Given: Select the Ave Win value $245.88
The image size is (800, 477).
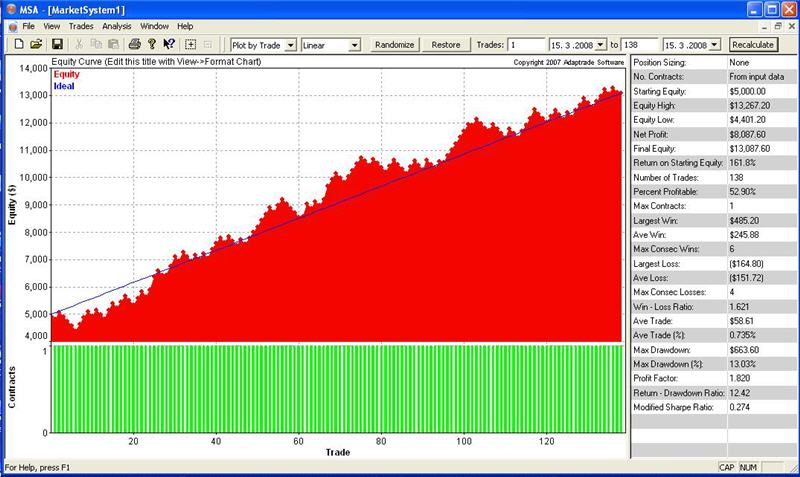Looking at the screenshot, I should pos(744,235).
